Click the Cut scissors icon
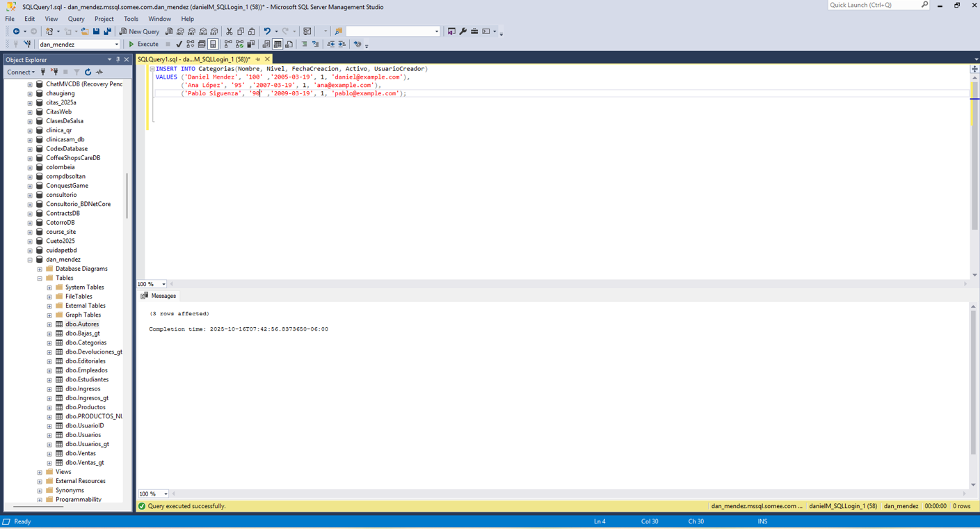The image size is (980, 529). (x=229, y=31)
